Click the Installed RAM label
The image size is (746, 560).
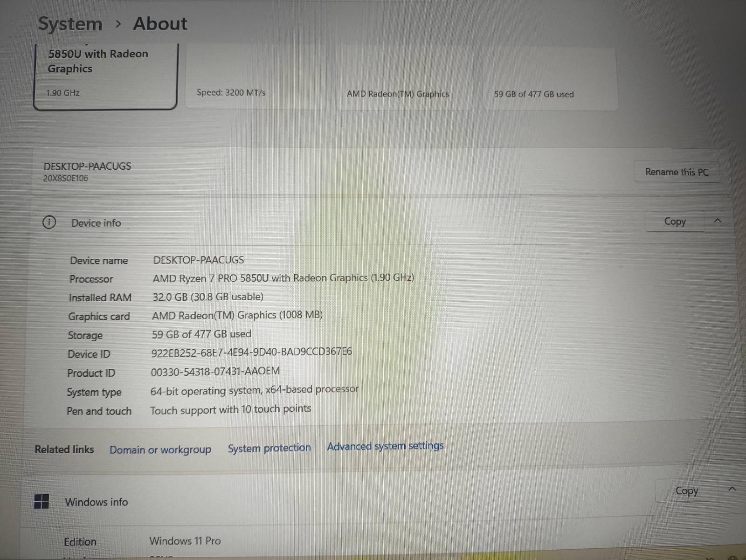[100, 297]
